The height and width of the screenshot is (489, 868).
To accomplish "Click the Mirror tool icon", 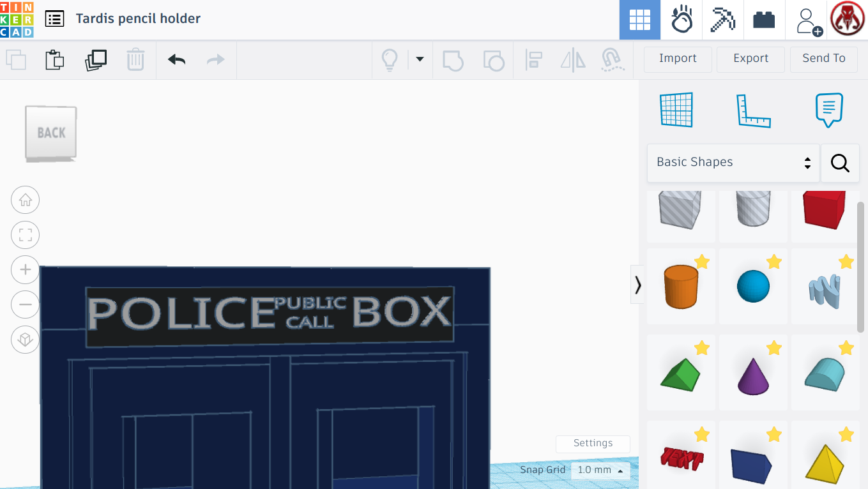I will point(573,60).
